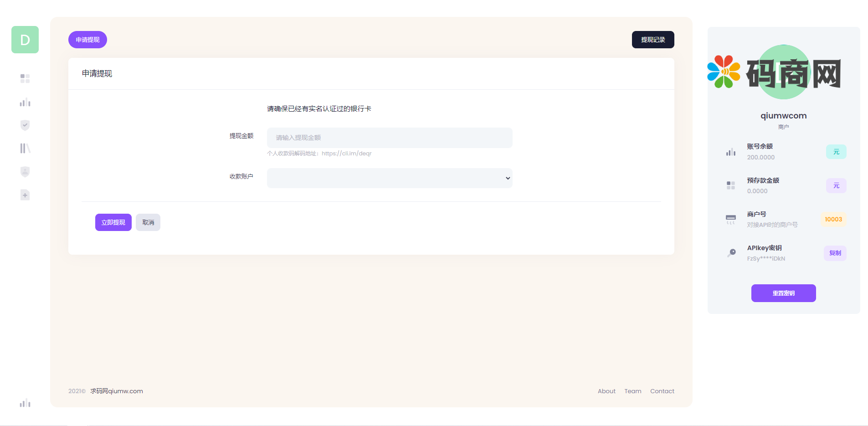The image size is (868, 426).
Task: Open the dashboard grid icon in sidebar
Action: 25,79
